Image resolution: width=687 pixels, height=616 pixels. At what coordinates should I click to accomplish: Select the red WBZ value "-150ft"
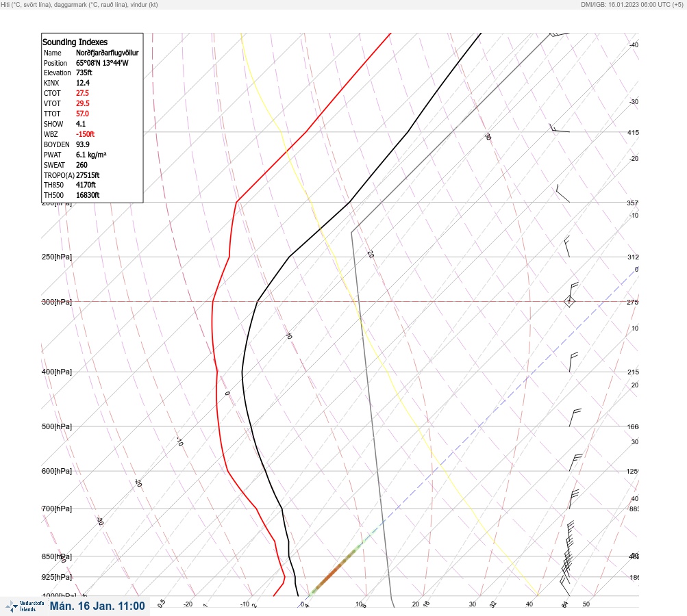tap(85, 134)
